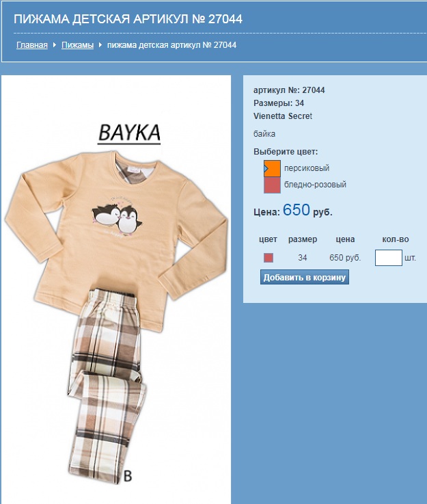Click the page title with артикул № 27044

point(128,19)
